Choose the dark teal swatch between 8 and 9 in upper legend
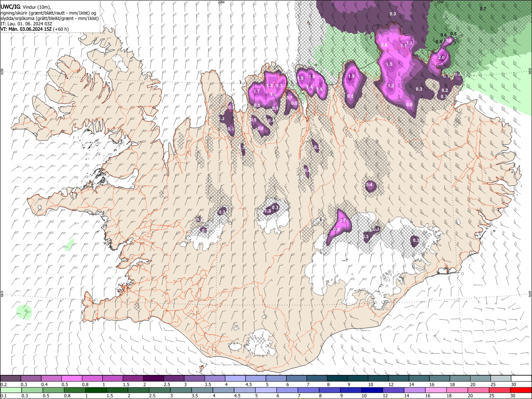532x399 pixels. click(x=337, y=378)
